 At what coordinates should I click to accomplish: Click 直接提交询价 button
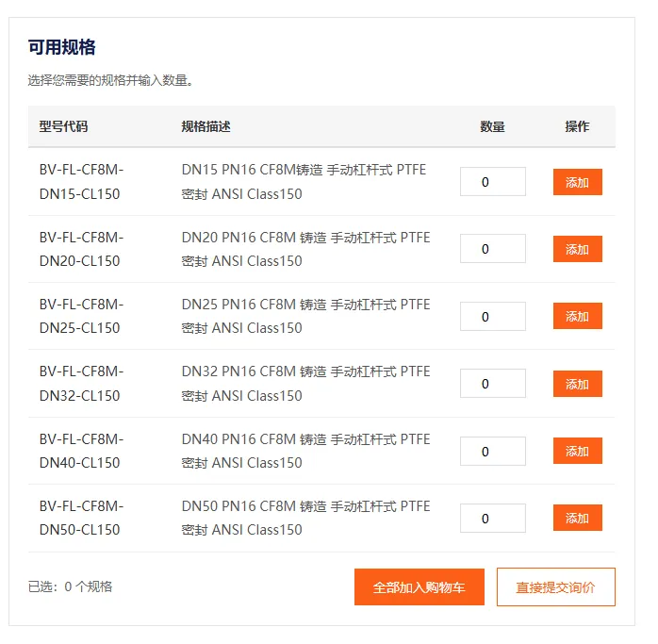(x=555, y=586)
